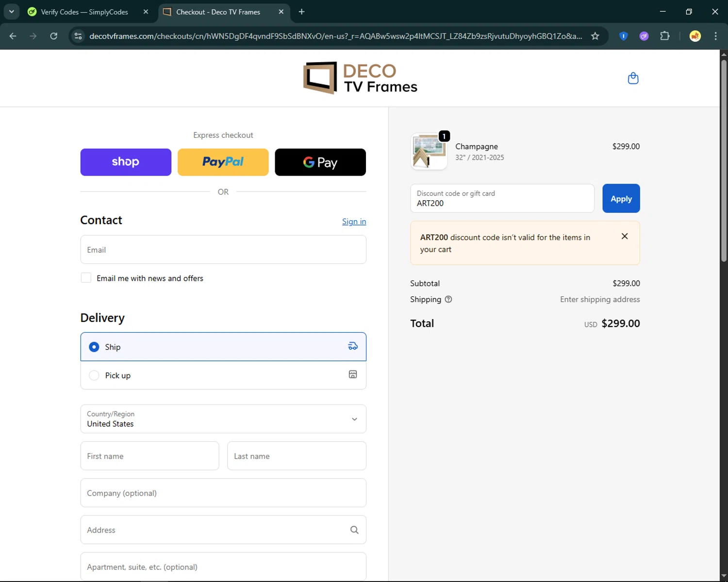Open the Chrome three-dot menu
The width and height of the screenshot is (728, 582).
[715, 36]
